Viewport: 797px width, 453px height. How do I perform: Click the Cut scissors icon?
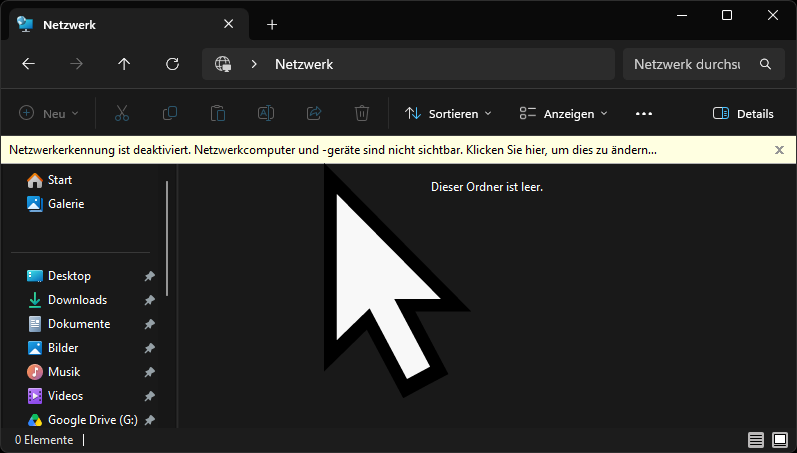(122, 113)
